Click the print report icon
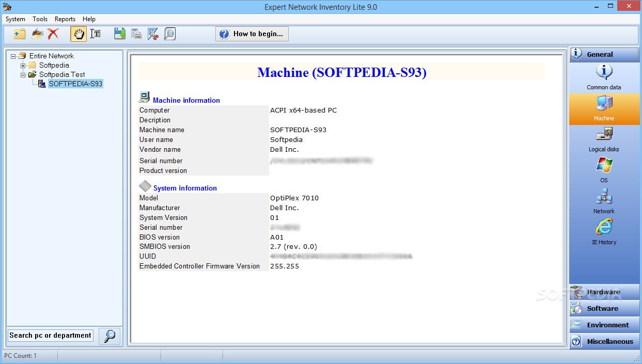The width and height of the screenshot is (642, 364). 136,34
